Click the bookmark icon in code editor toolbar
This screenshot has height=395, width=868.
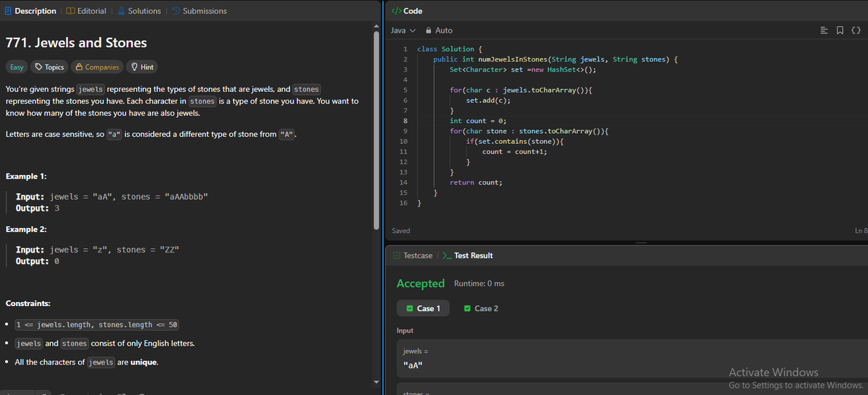[x=841, y=30]
